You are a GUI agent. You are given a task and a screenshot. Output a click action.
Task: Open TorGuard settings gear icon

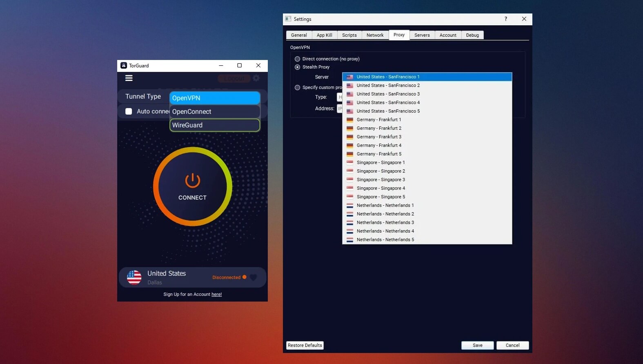point(256,78)
